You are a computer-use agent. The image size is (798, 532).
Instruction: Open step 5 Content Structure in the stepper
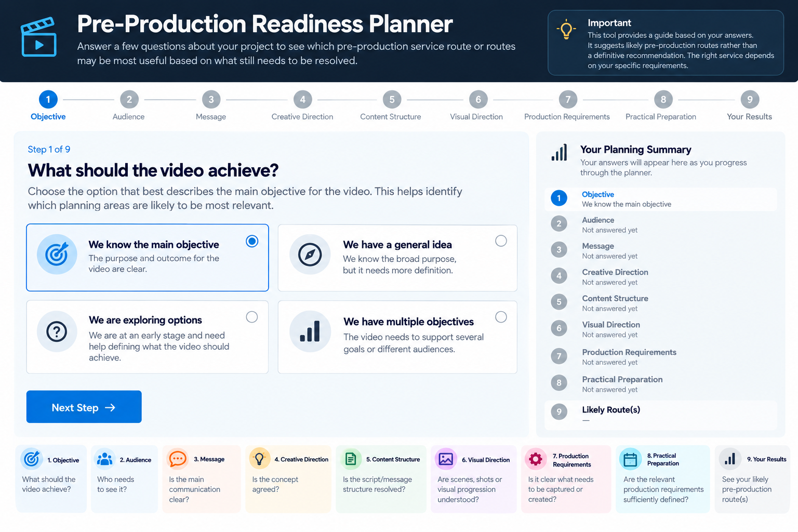coord(391,105)
